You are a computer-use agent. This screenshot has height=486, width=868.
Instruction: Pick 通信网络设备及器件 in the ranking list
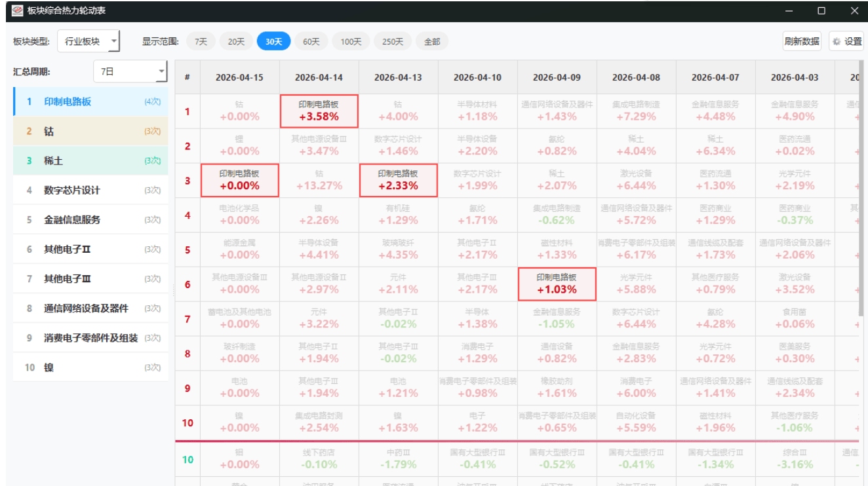(x=90, y=308)
